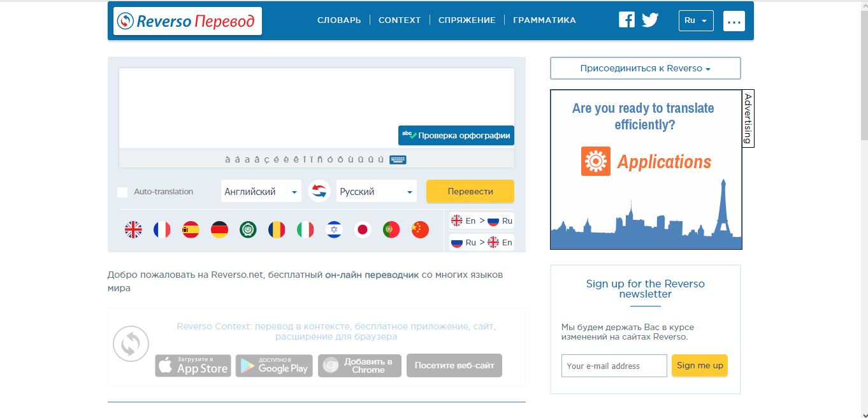Screen dimensions: 868x418
Task: Insert the special character ó
Action: coord(330,159)
